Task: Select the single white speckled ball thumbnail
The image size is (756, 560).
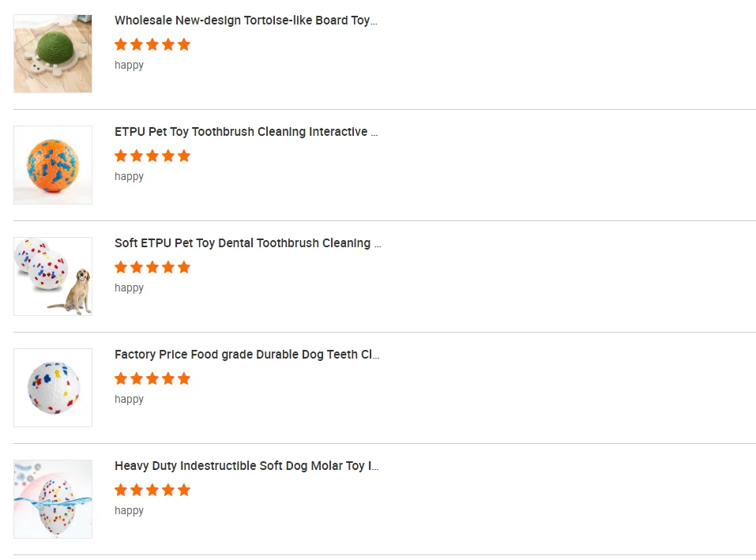Action: tap(53, 388)
